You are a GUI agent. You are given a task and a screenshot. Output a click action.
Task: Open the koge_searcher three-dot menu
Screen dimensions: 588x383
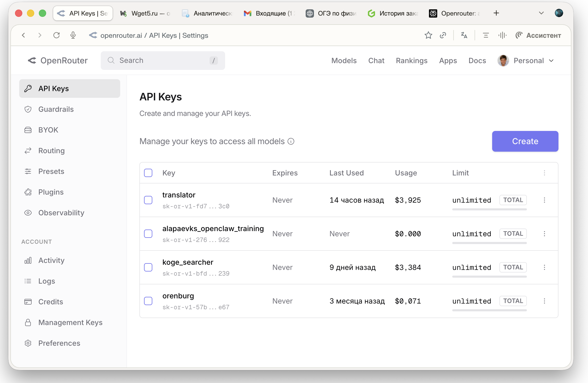[x=544, y=267]
